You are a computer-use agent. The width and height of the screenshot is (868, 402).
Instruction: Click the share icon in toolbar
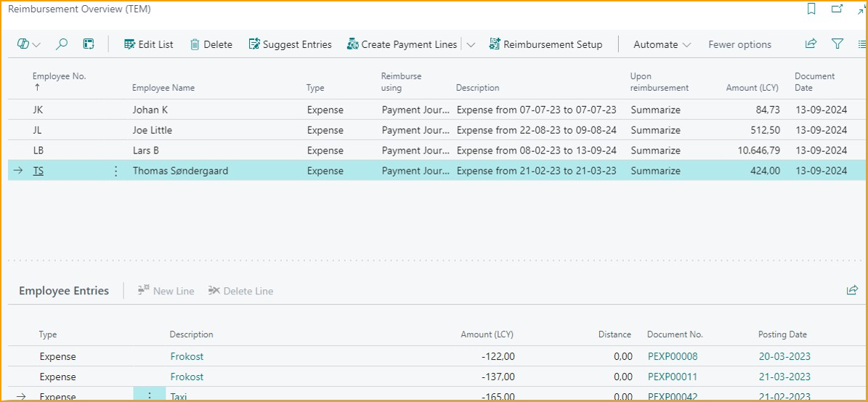coord(811,44)
